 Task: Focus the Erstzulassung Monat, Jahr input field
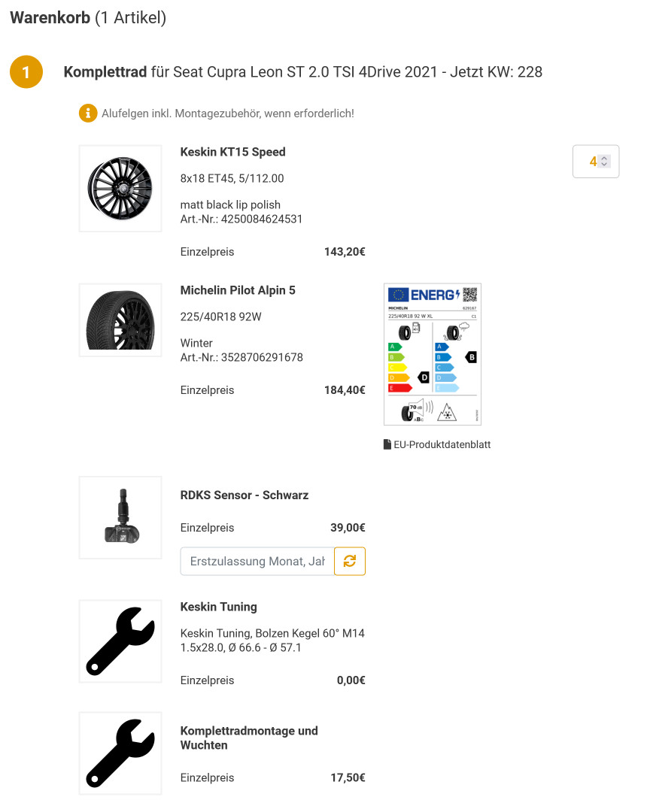(257, 561)
